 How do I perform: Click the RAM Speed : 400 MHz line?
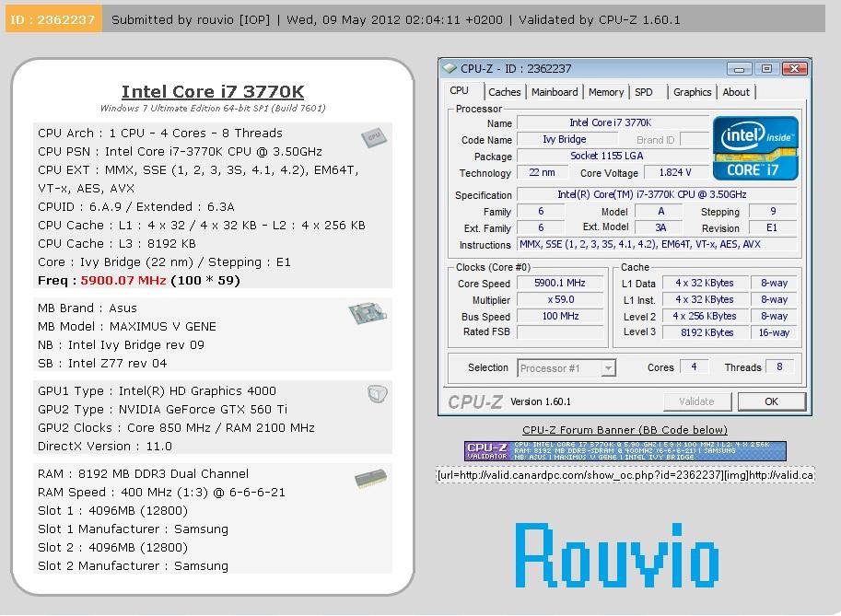161,493
